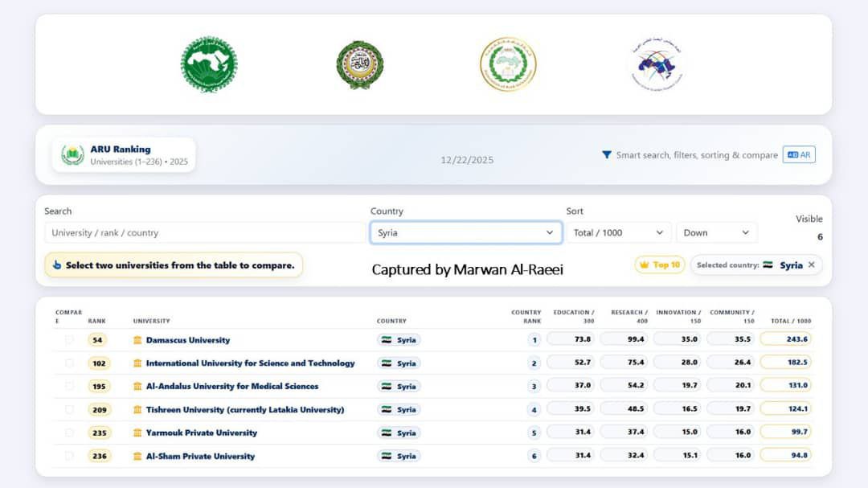Click the first green Arab map logo
This screenshot has height=488, width=868.
209,64
